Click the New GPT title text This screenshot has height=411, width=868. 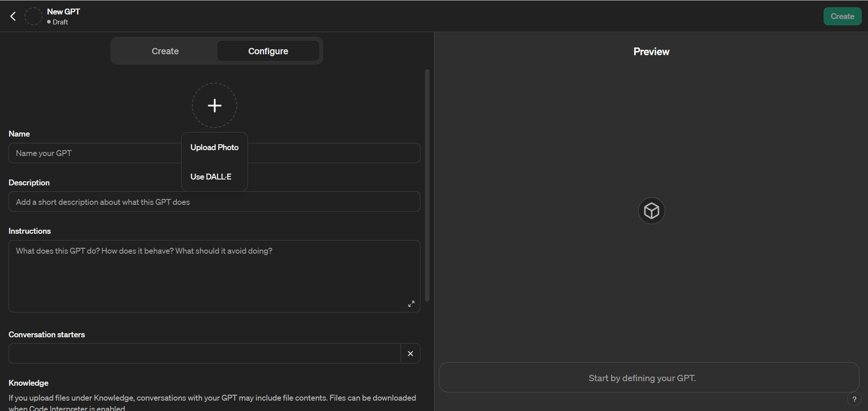(63, 11)
